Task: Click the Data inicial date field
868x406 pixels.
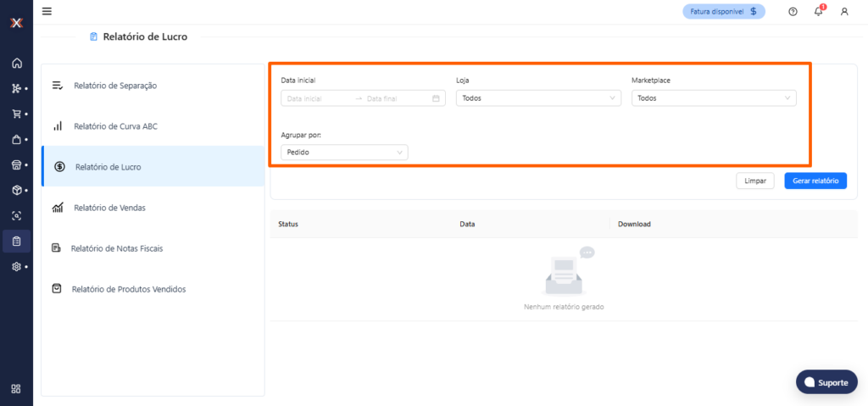Action: [x=318, y=98]
